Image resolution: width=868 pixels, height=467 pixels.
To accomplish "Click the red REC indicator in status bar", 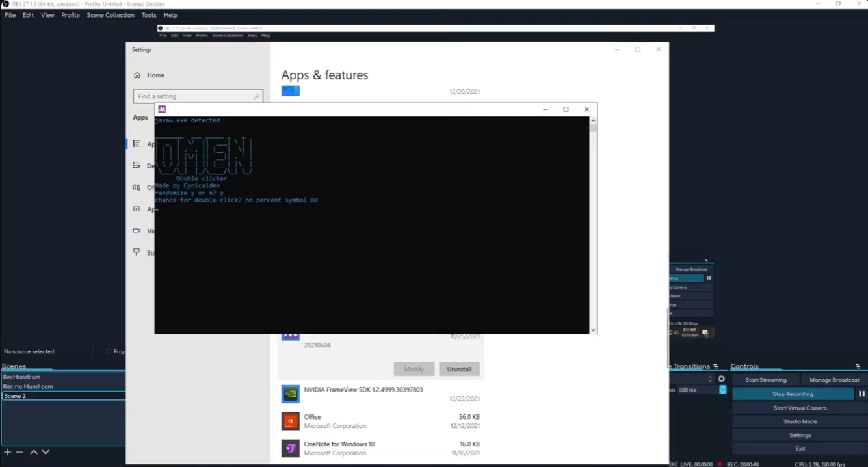I will [x=720, y=464].
